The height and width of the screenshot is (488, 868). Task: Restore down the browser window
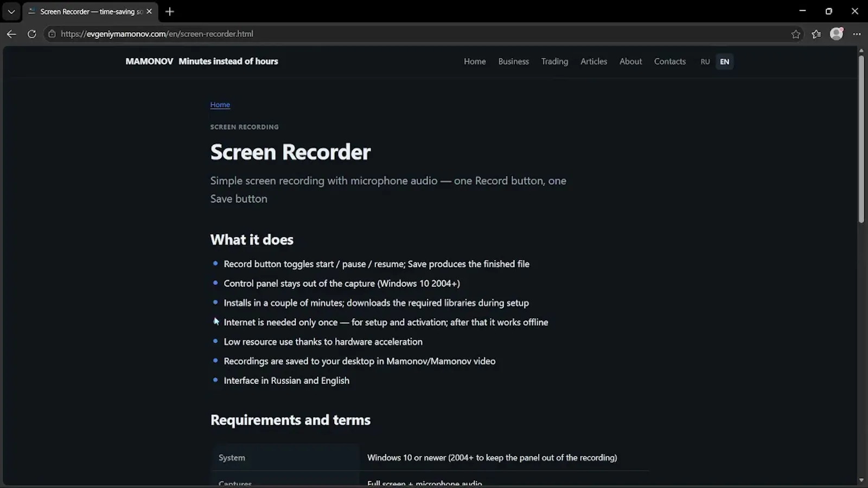click(828, 11)
